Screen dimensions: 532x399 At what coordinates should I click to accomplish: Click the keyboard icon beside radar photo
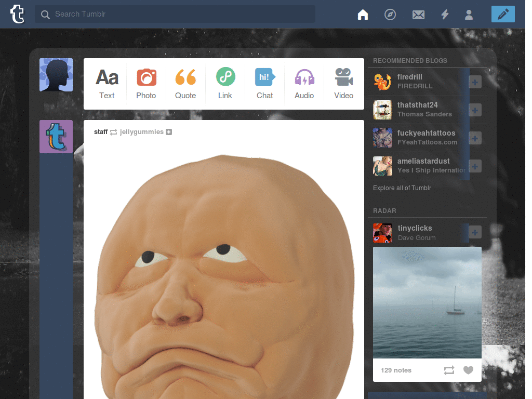click(485, 321)
